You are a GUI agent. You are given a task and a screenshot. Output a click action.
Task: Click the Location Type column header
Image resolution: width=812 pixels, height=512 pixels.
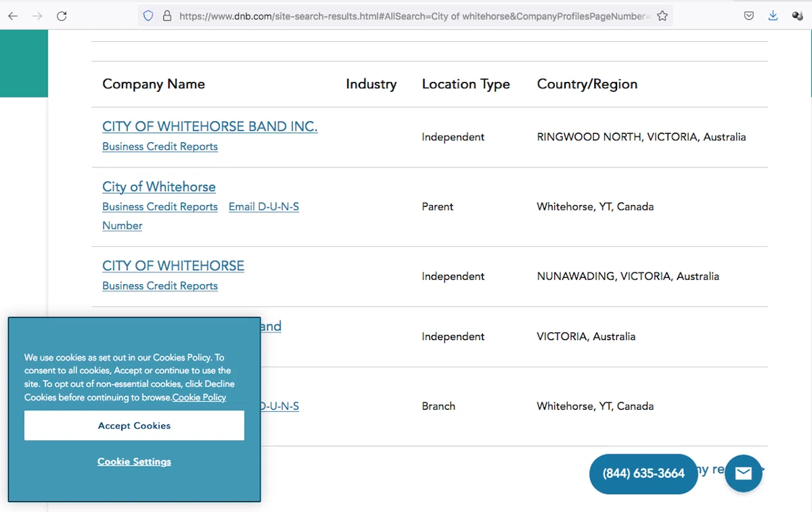(x=466, y=84)
